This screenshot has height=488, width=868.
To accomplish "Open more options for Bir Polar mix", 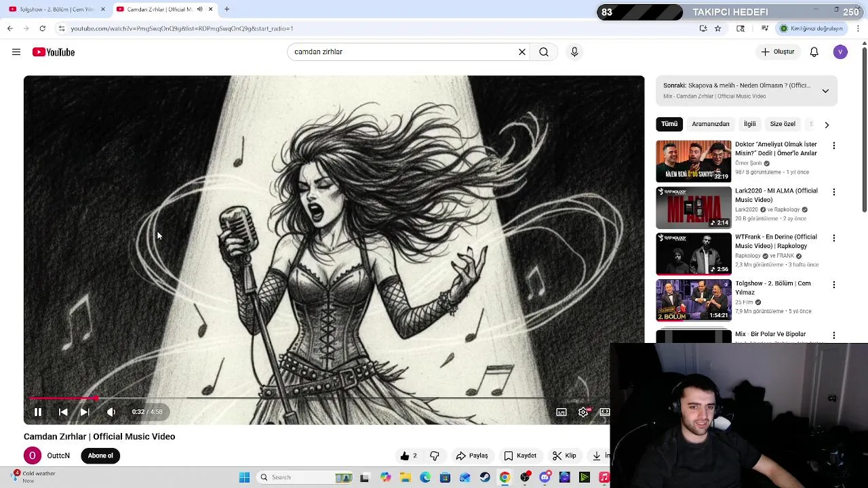I will [834, 335].
